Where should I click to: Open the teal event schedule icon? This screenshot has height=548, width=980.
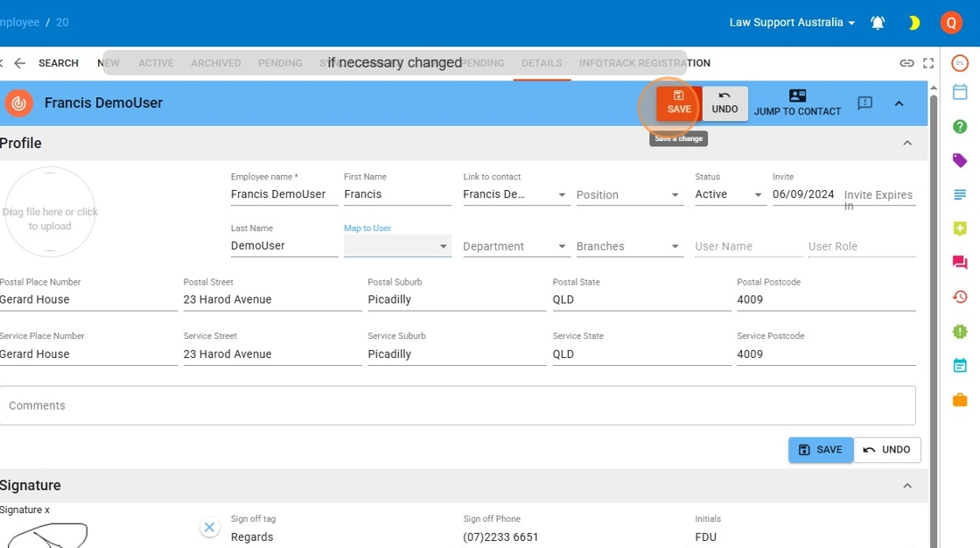960,365
